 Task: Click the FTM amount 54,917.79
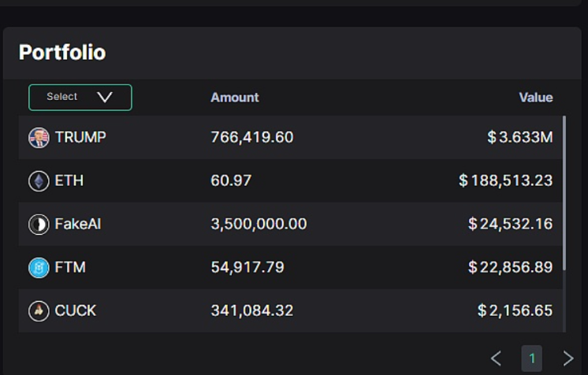[x=247, y=267]
